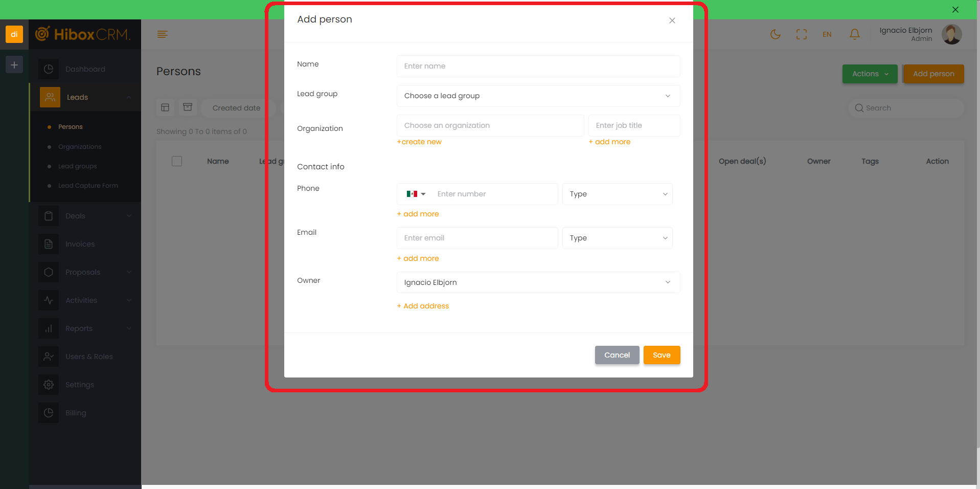Open Organizations in the sidebar
Screen dimensions: 980x489
tap(80, 147)
